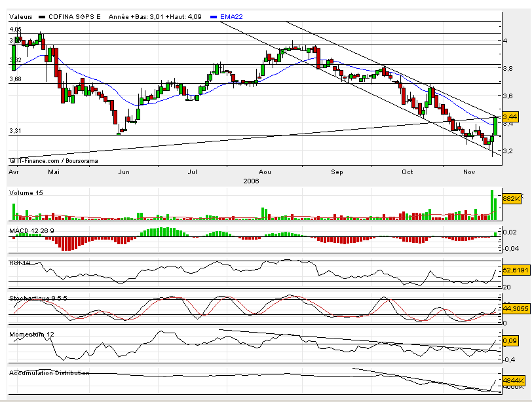
Task: Select the EMA22 legend text
Action: click(x=231, y=16)
